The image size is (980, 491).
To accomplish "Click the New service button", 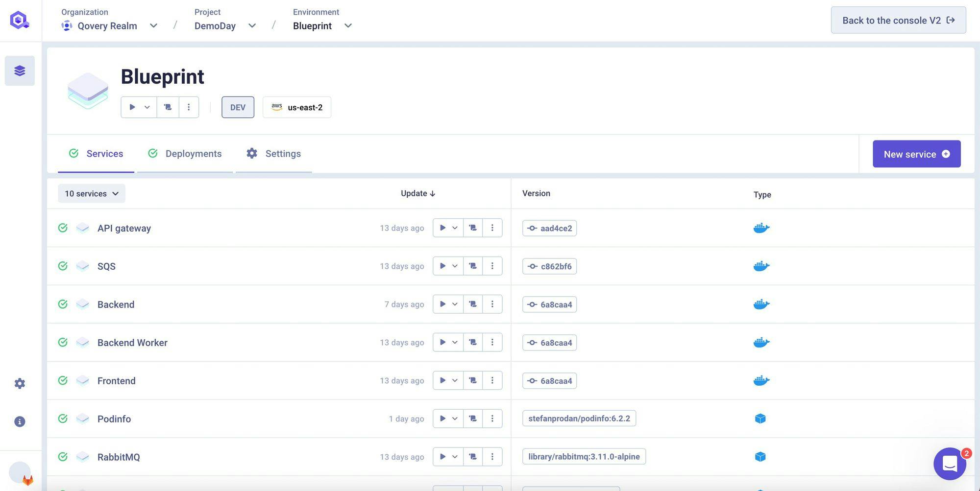I will [x=916, y=154].
